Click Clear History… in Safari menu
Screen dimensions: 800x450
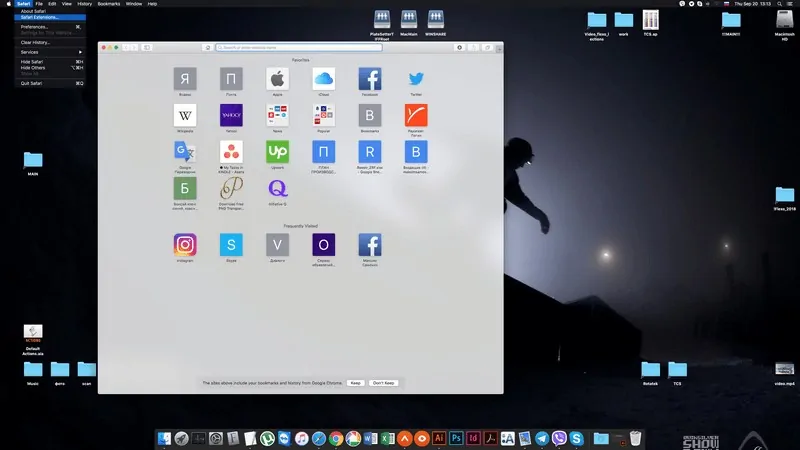pyautogui.click(x=36, y=43)
